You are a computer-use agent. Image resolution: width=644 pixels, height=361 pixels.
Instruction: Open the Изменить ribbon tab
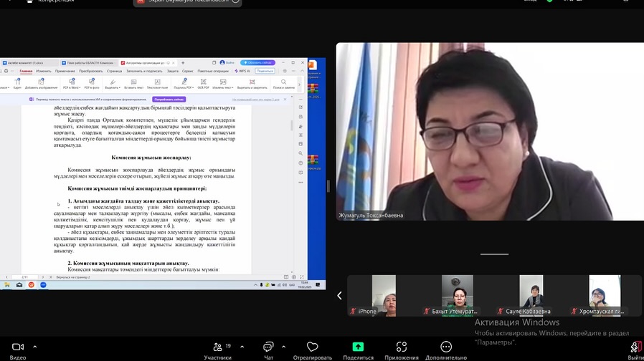click(x=44, y=71)
